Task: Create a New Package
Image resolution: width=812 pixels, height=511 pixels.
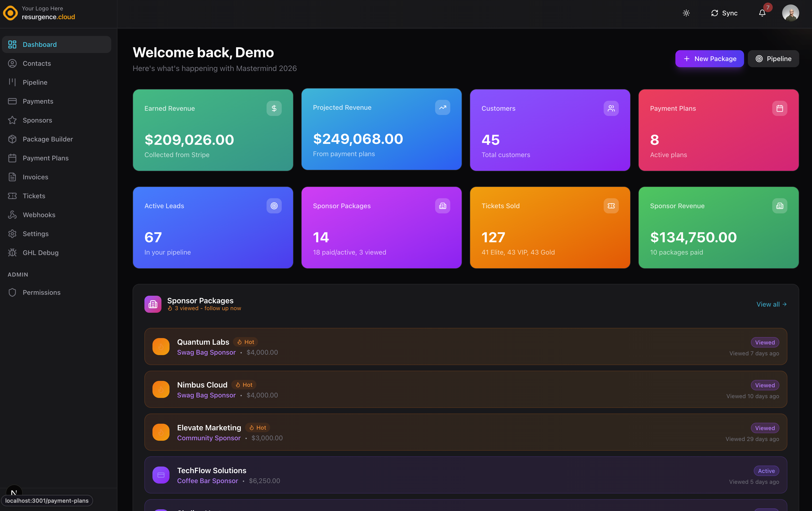Action: [x=709, y=59]
